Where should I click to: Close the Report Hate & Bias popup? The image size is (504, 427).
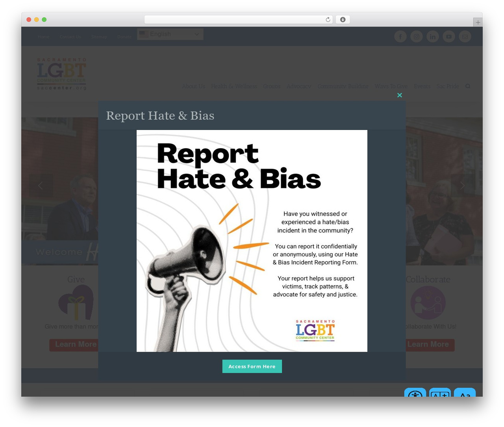tap(400, 95)
